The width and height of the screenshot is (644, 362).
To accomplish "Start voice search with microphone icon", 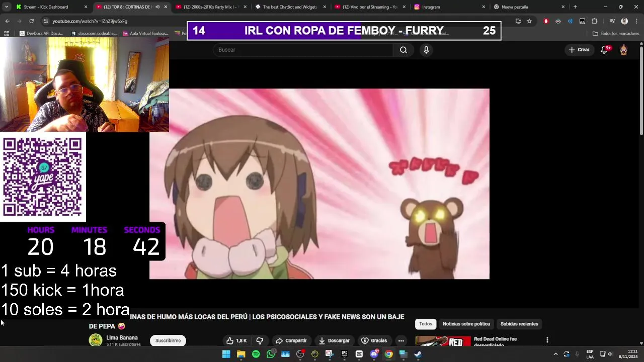I will point(426,50).
